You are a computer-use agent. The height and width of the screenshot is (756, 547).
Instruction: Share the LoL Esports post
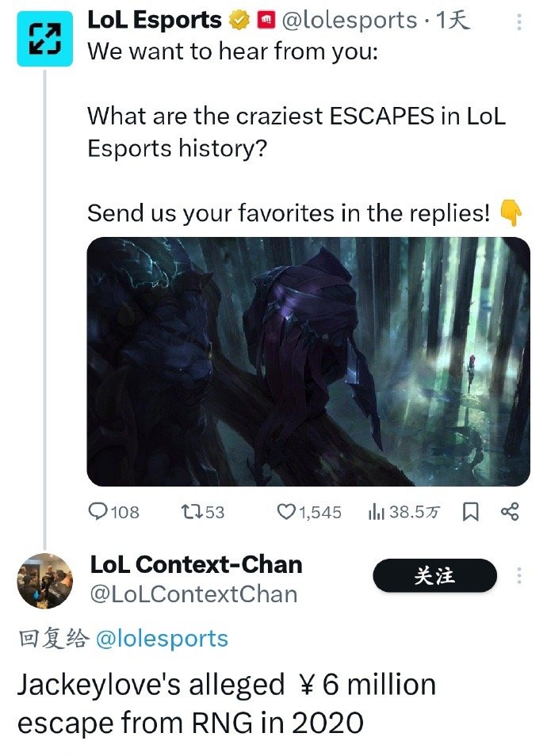[510, 511]
